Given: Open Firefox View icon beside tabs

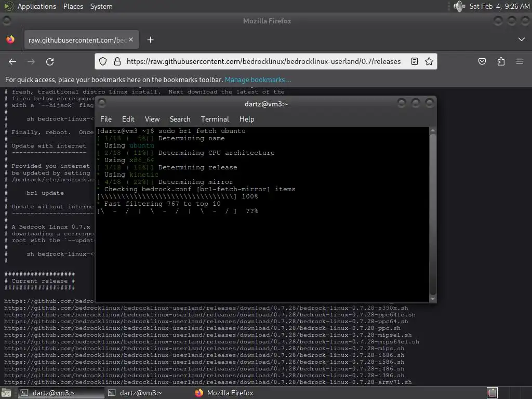Looking at the screenshot, I should (10, 39).
